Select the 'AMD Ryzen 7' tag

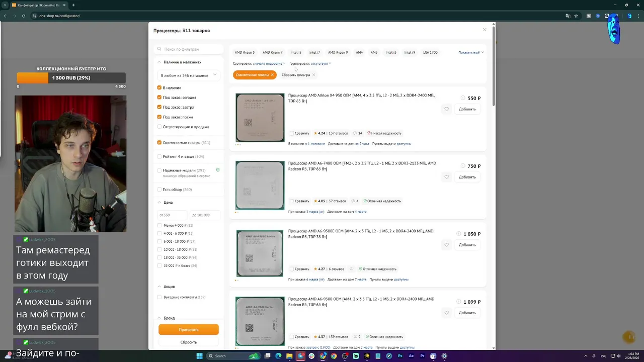pyautogui.click(x=272, y=52)
